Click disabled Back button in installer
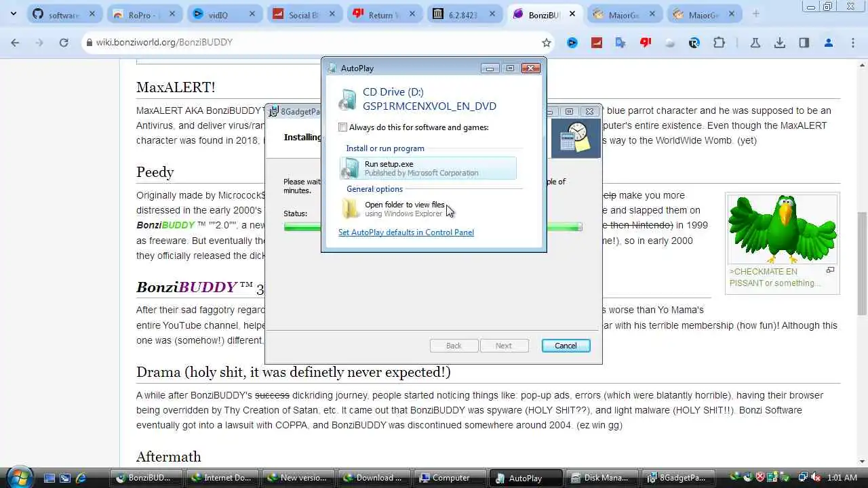The image size is (868, 488). point(454,346)
